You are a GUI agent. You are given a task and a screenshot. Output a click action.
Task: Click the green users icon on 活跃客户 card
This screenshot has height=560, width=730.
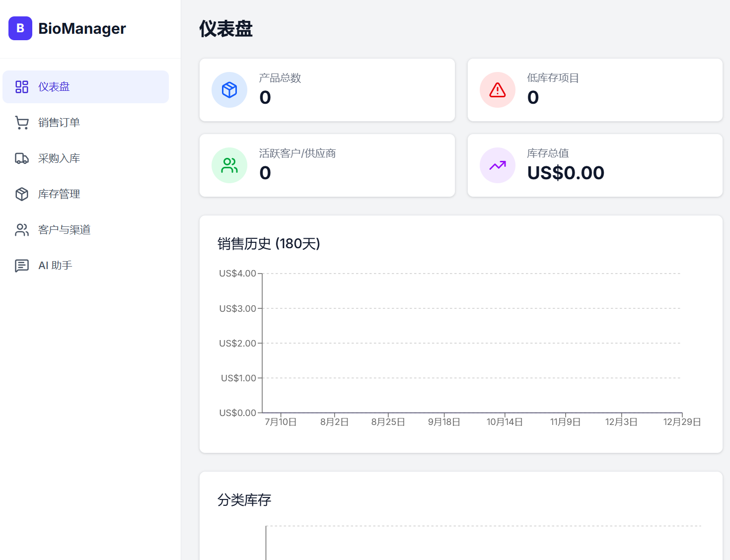click(229, 165)
